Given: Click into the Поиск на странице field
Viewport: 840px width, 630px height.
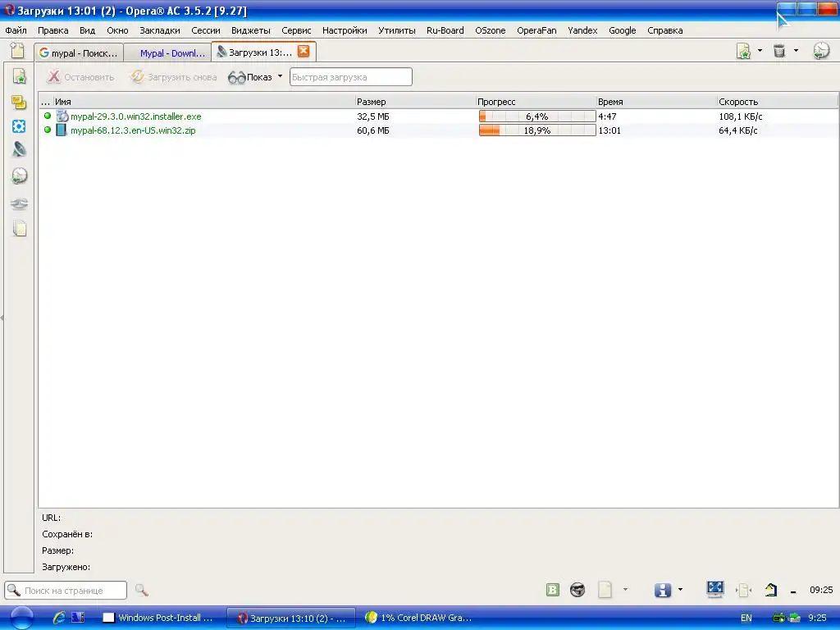Looking at the screenshot, I should [x=66, y=591].
